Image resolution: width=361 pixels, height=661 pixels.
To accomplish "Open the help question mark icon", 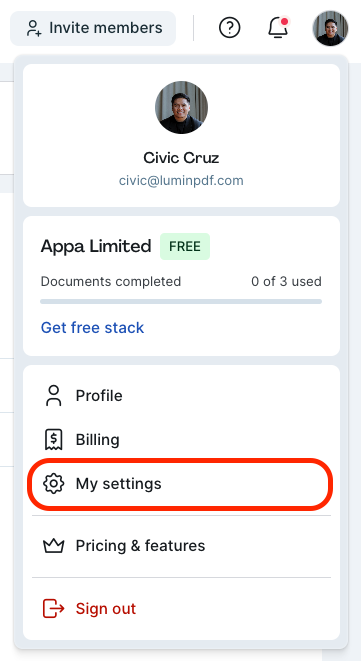I will [229, 28].
